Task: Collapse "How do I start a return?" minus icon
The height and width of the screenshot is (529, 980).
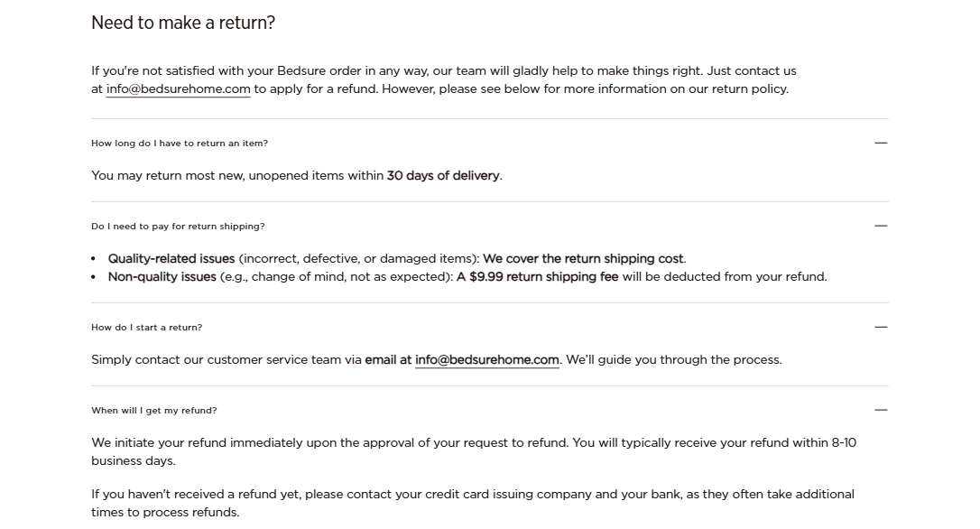Action: point(881,327)
